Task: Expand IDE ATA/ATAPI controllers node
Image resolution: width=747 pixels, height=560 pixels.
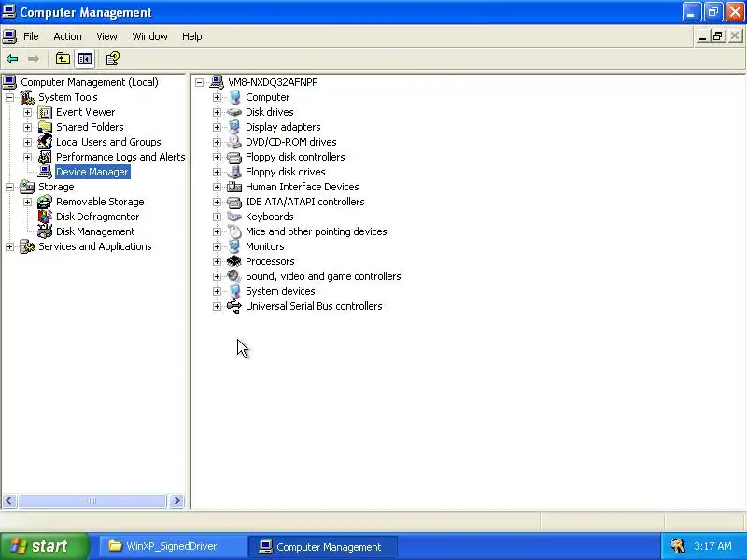Action: click(217, 202)
